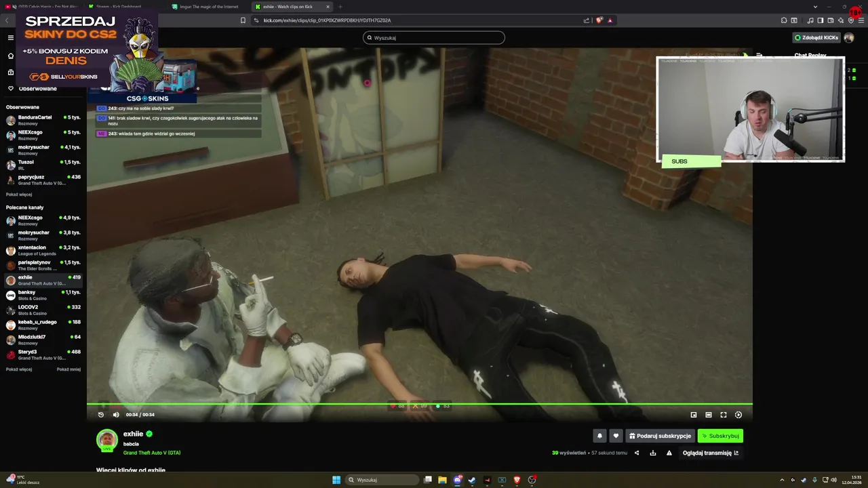This screenshot has width=868, height=488.
Task: Open Discord from the taskbar
Action: 458,480
